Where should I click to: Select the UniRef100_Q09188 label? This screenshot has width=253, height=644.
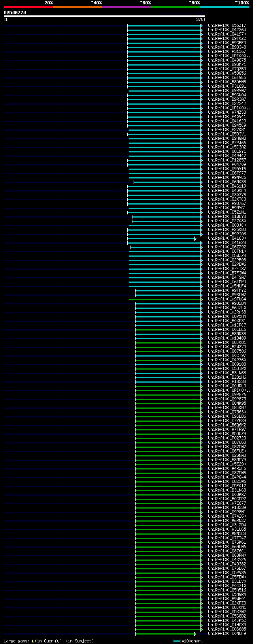227,364
